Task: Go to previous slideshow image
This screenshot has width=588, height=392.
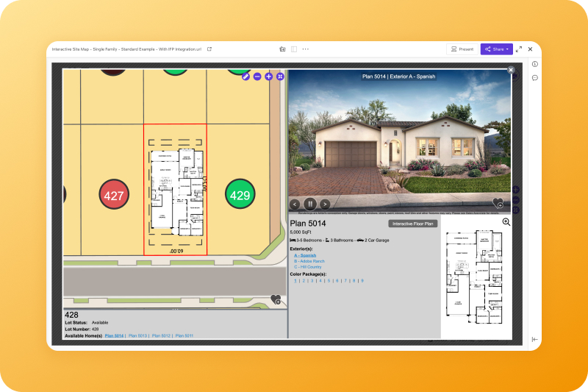Action: 295,204
